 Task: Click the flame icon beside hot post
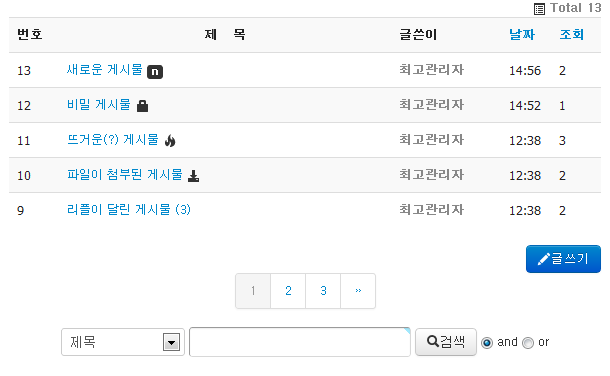pyautogui.click(x=170, y=140)
